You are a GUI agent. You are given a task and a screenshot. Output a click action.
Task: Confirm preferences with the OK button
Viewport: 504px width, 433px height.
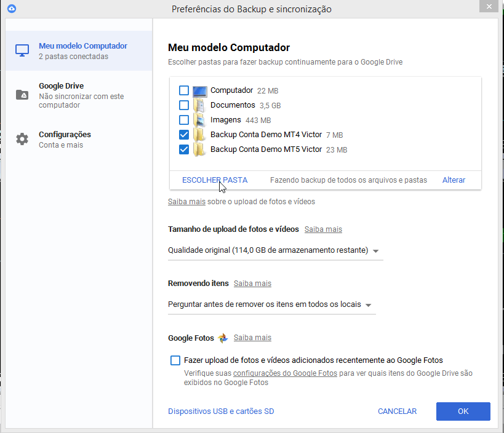[463, 411]
